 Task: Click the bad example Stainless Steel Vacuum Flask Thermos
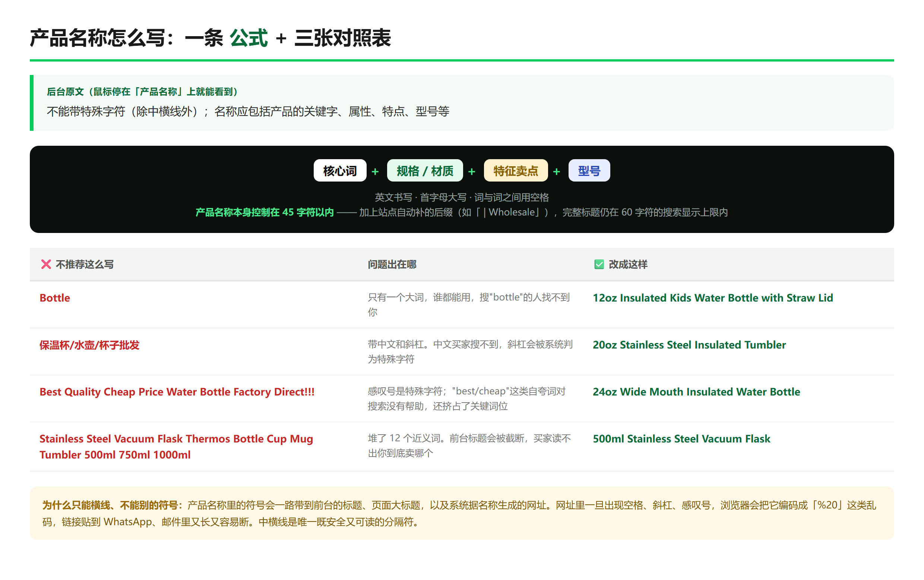(x=176, y=447)
